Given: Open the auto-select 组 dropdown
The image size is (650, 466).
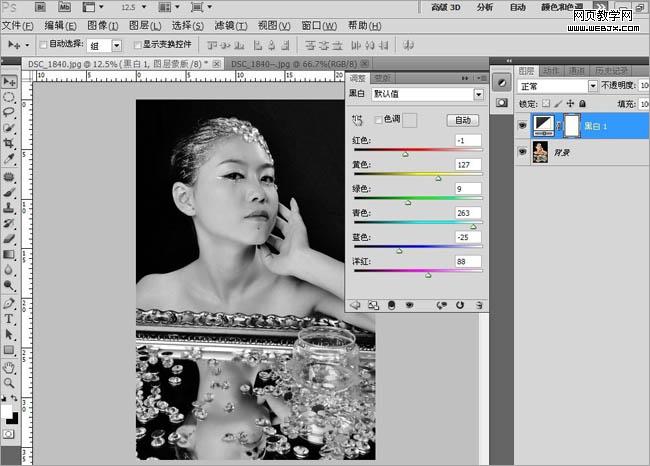Looking at the screenshot, I should pos(116,45).
